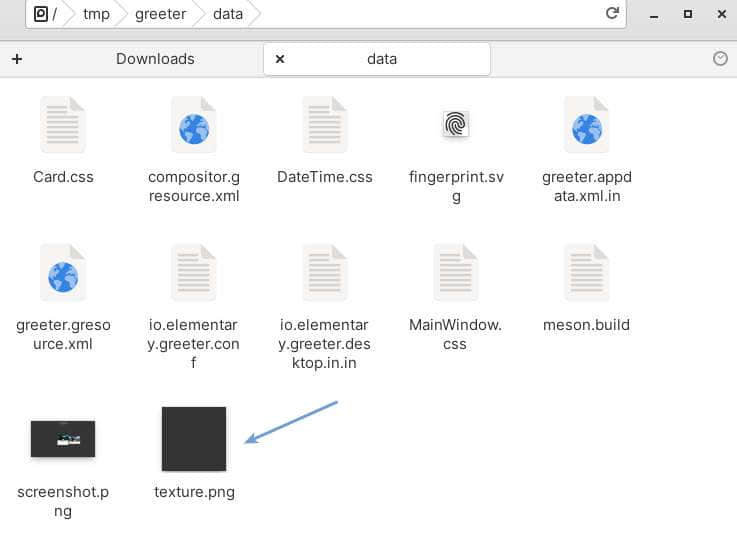This screenshot has height=558, width=737.
Task: Open the tab history clock icon
Action: pyautogui.click(x=720, y=59)
